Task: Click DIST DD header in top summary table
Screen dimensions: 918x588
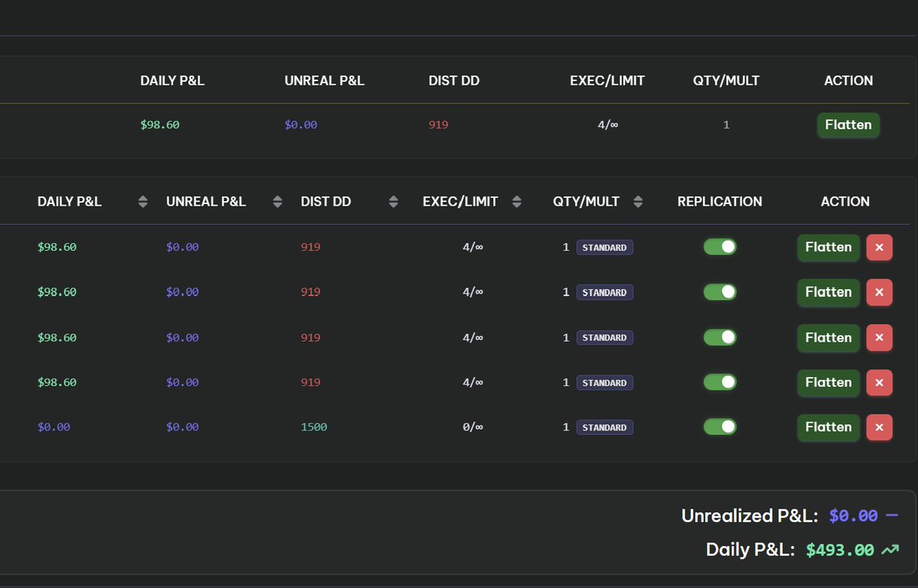Action: [454, 80]
